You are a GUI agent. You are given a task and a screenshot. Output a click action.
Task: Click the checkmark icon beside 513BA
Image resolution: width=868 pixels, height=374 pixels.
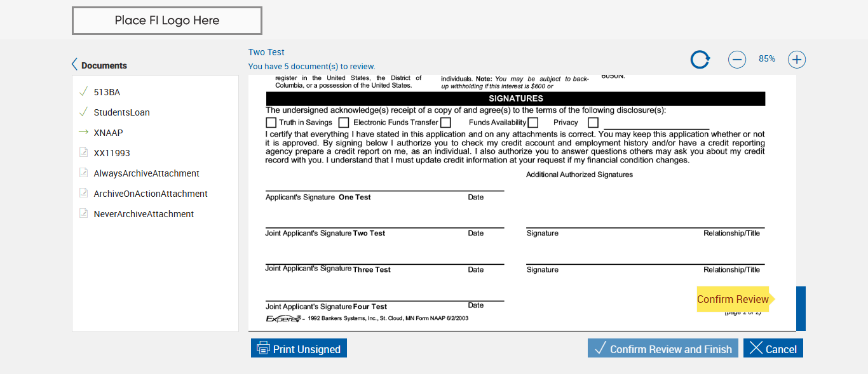83,91
